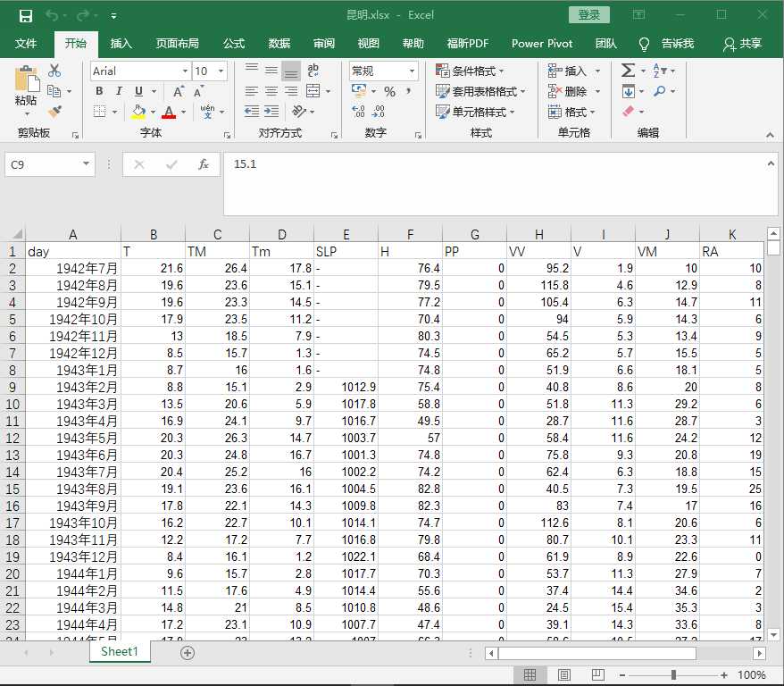Decrease font size with the small A icon

198,91
